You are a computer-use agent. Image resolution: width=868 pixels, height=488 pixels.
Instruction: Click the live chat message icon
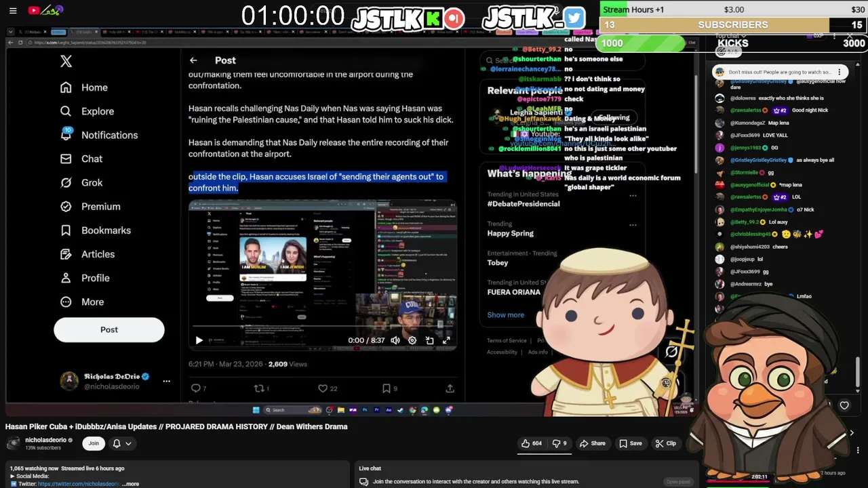[x=363, y=482]
